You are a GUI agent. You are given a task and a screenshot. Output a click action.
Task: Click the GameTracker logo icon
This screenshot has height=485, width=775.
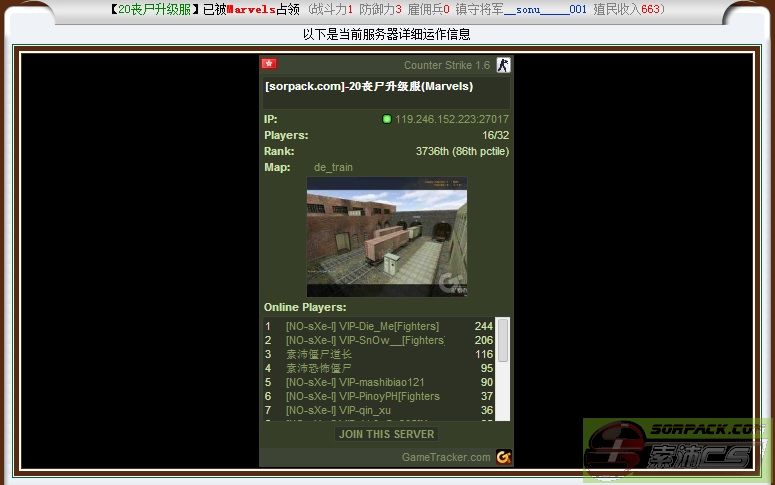503,457
